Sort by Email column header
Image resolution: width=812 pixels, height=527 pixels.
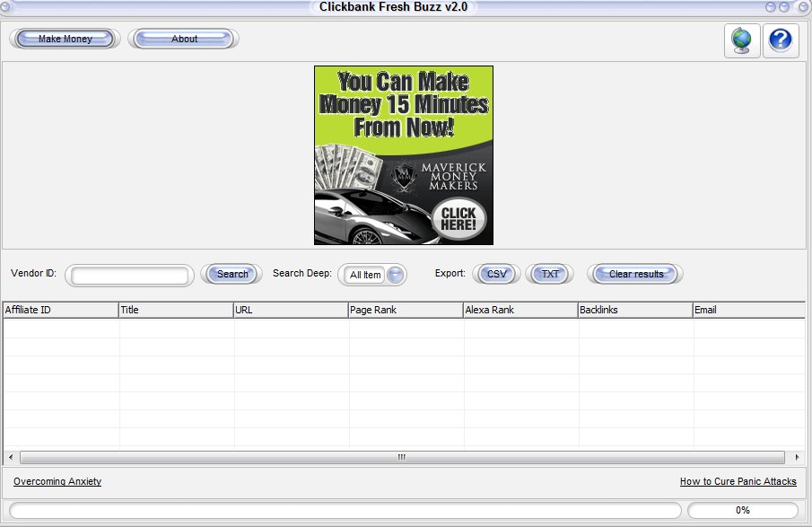(x=749, y=310)
